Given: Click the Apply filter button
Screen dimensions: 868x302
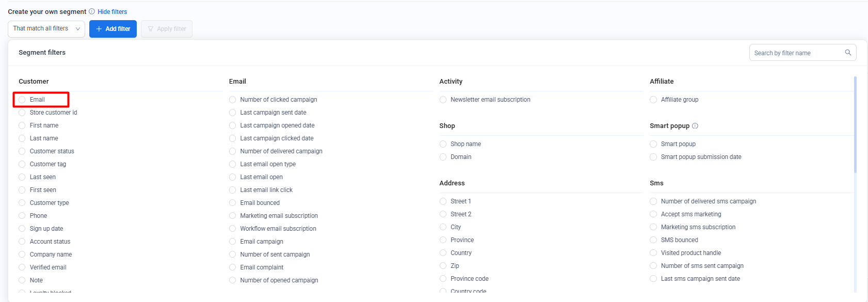Looking at the screenshot, I should tap(167, 29).
